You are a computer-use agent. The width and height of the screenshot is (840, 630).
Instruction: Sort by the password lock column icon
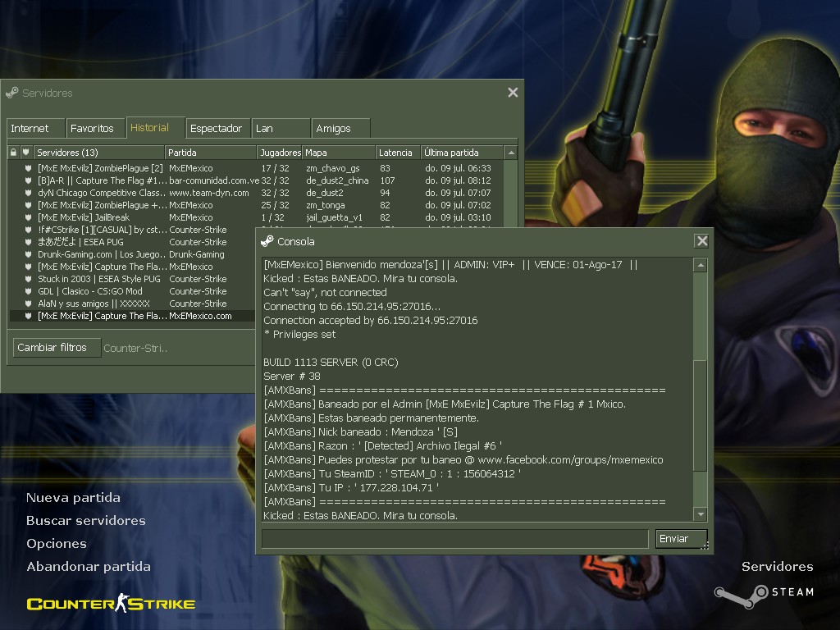[x=13, y=153]
